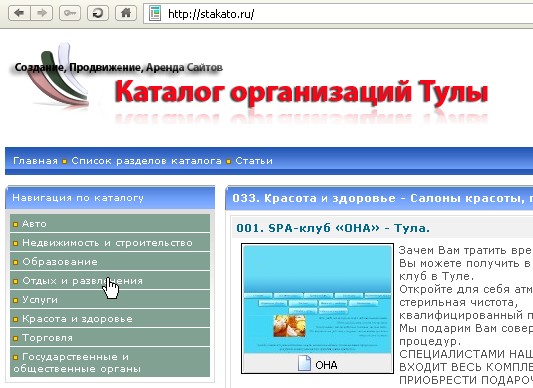The width and height of the screenshot is (533, 388).
Task: Click the yellow bullet before 'Красота и здоровье'
Action: pos(15,319)
